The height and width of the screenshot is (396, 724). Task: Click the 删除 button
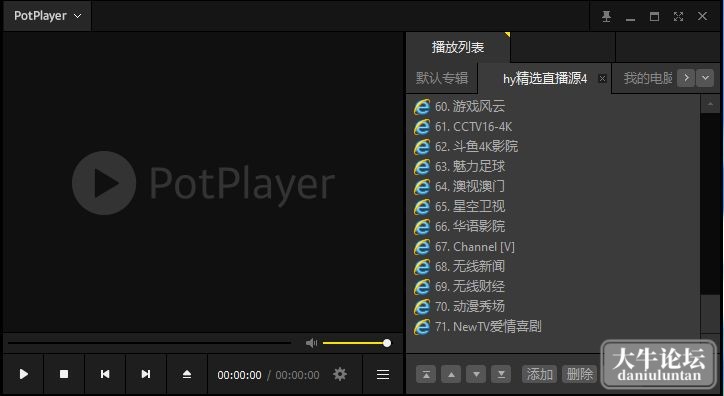(579, 374)
